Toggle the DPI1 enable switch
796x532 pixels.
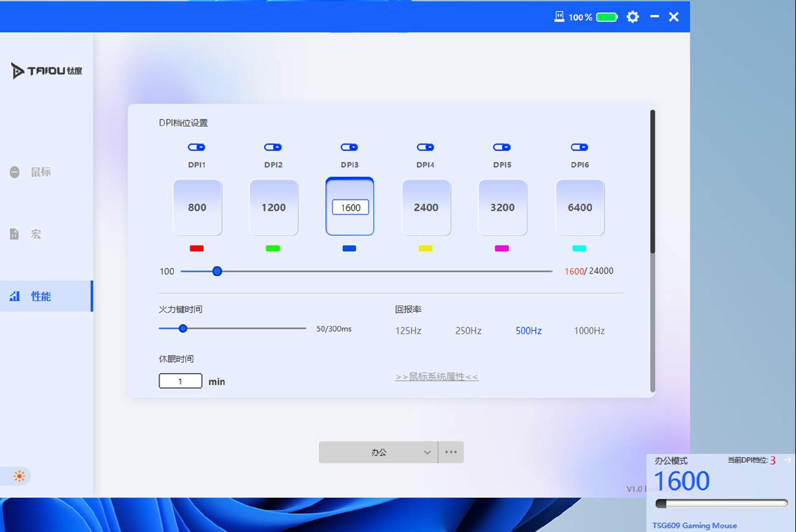coord(197,147)
